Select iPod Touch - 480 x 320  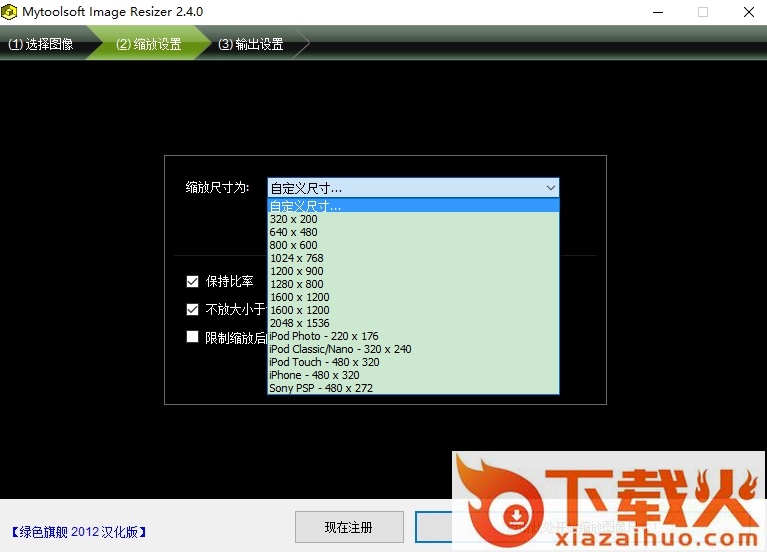click(x=413, y=362)
